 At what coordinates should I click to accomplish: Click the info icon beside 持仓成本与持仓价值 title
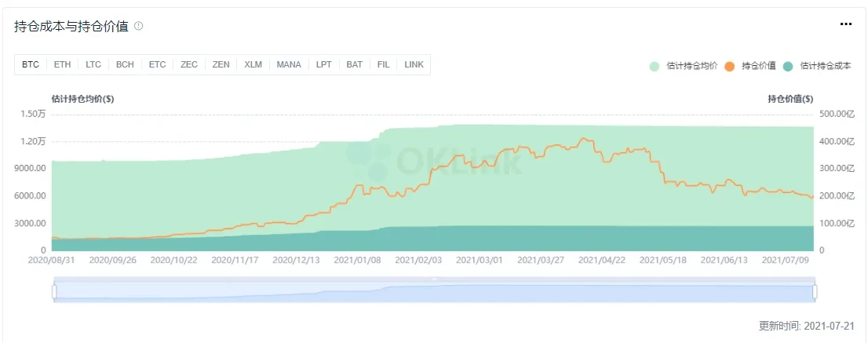point(139,26)
